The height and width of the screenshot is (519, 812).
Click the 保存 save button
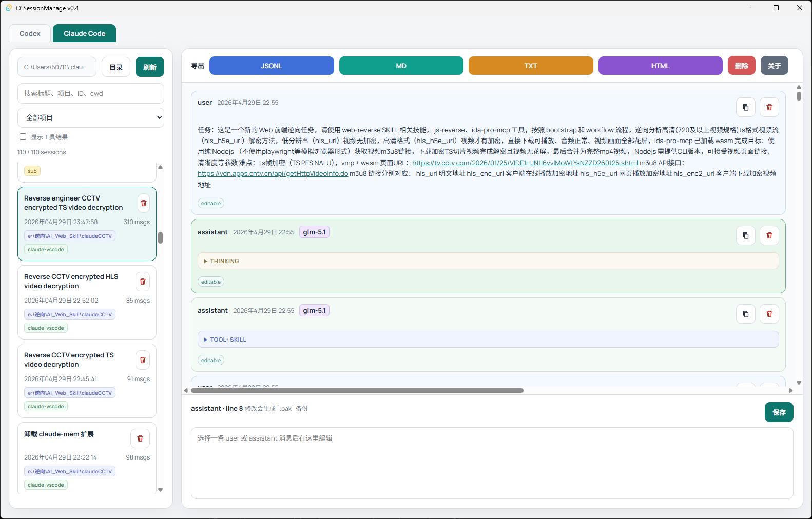(779, 412)
